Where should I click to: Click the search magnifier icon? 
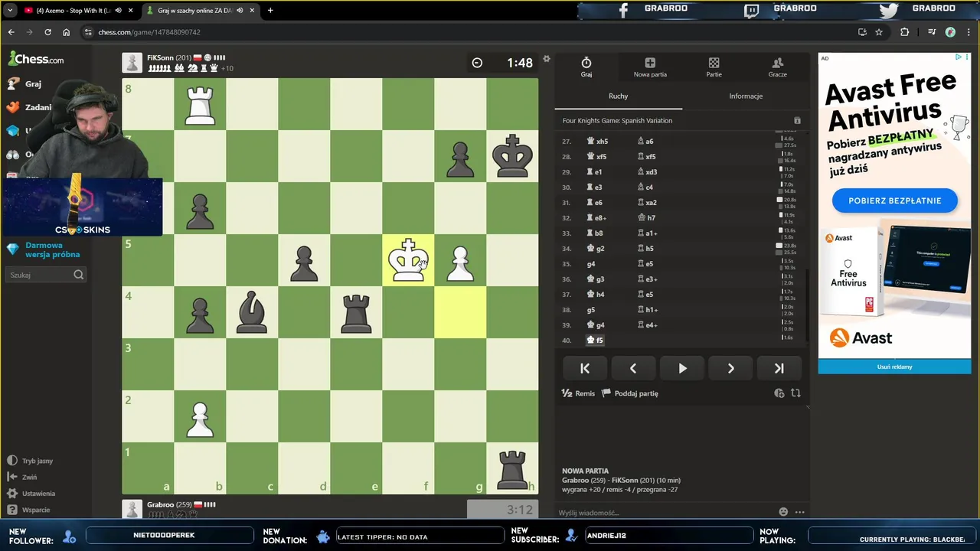[79, 275]
